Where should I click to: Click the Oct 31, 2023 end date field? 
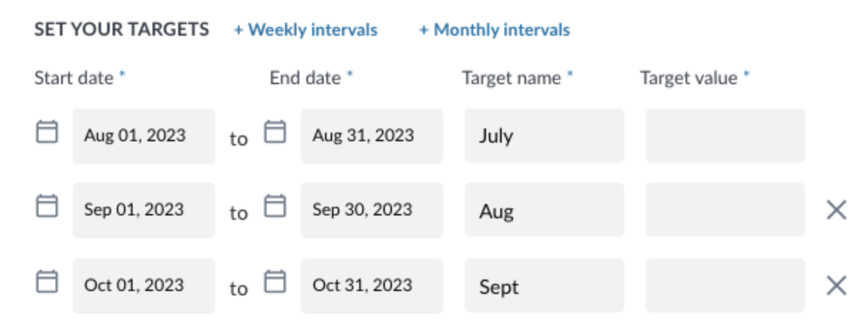tap(372, 285)
